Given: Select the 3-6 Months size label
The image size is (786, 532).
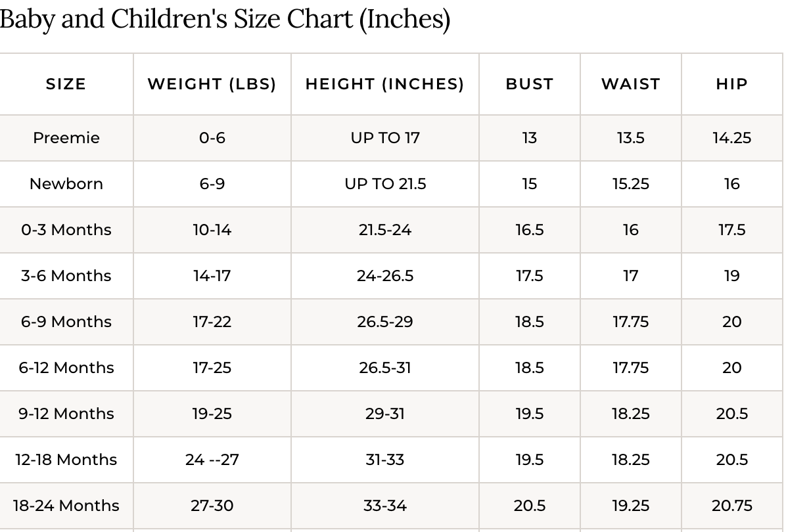Looking at the screenshot, I should pos(66,276).
